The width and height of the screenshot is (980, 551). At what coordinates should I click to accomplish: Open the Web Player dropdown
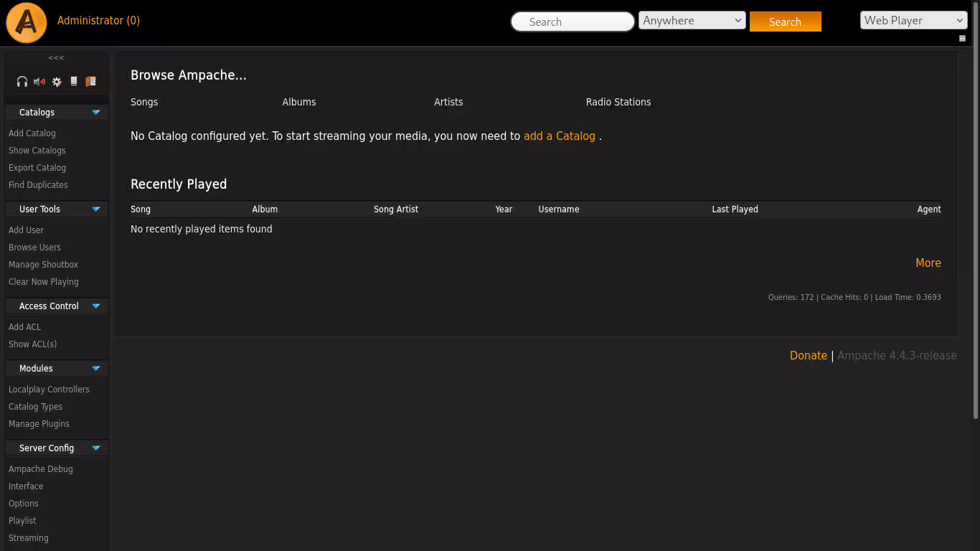[x=913, y=21]
